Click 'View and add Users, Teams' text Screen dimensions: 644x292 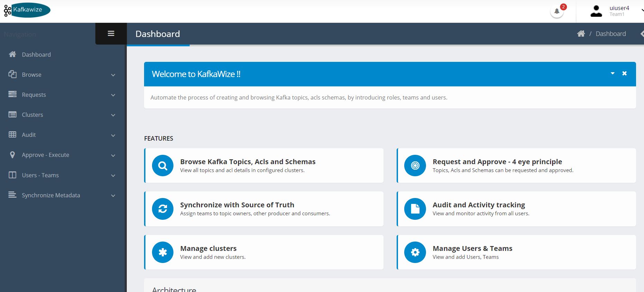tap(465, 257)
